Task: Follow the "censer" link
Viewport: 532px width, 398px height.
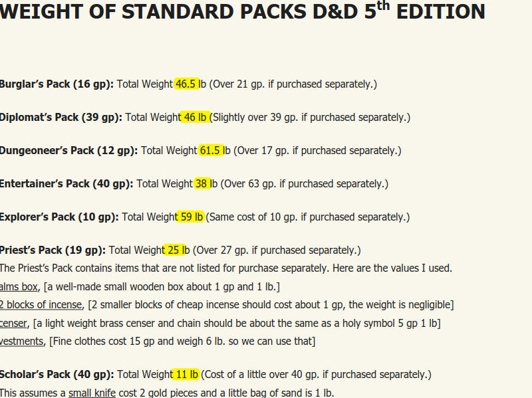Action: pos(14,323)
